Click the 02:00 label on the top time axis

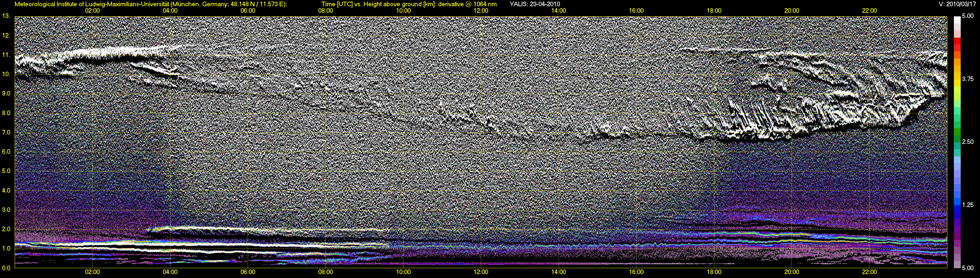92,11
